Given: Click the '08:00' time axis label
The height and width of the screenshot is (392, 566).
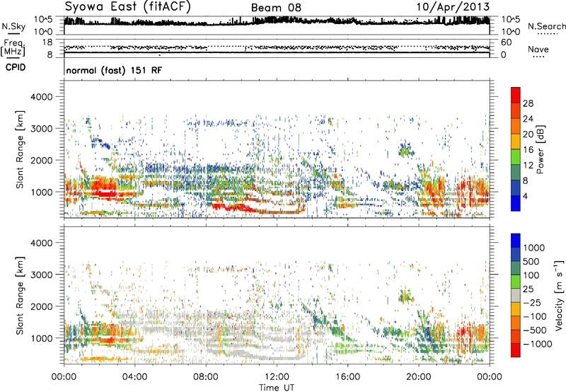Looking at the screenshot, I should coord(206,377).
